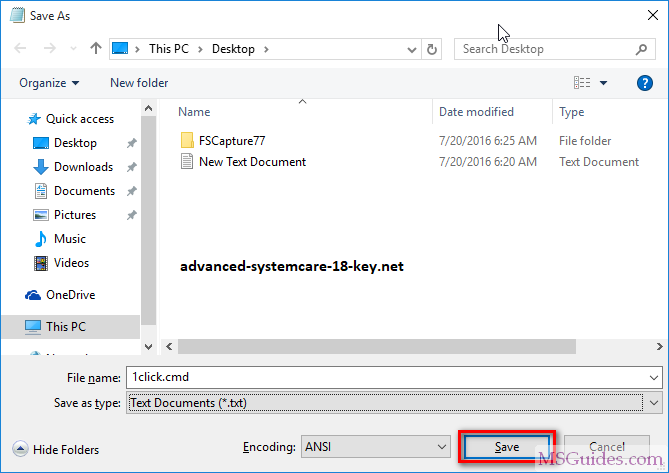Sort files by Date modified column

coord(476,112)
